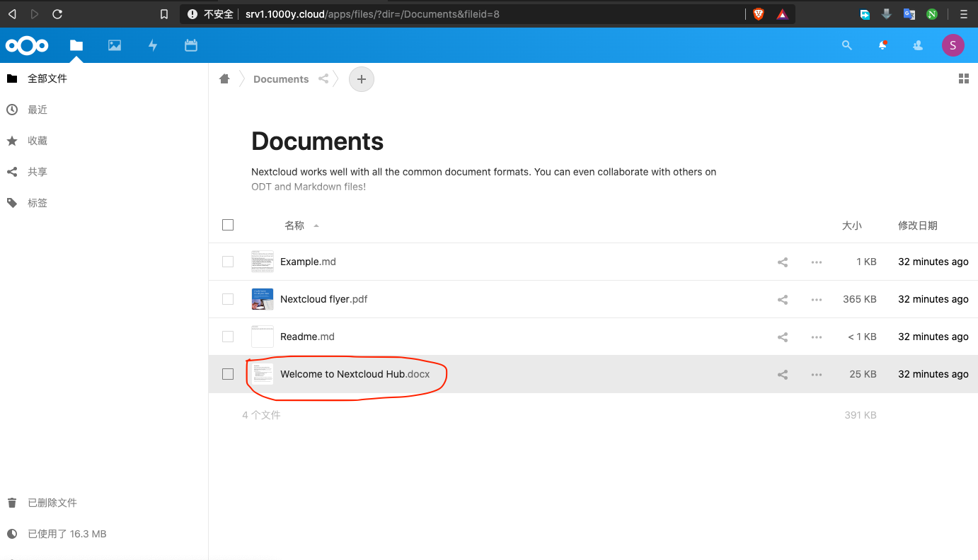This screenshot has height=560, width=978.
Task: Click the download arrow extension icon
Action: [886, 13]
